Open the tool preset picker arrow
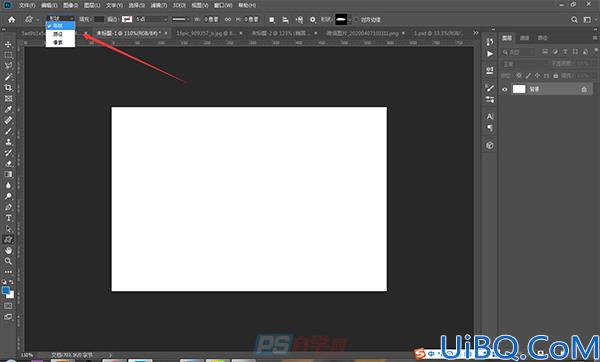The height and width of the screenshot is (362, 600). tap(38, 20)
